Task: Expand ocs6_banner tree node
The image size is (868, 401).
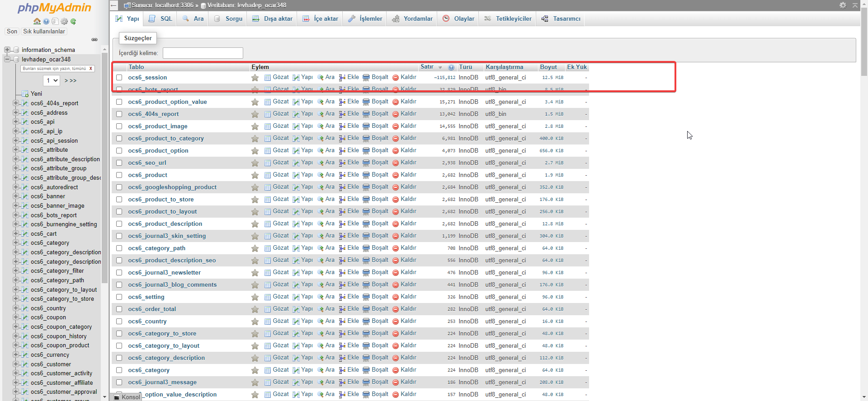Action: click(x=16, y=196)
